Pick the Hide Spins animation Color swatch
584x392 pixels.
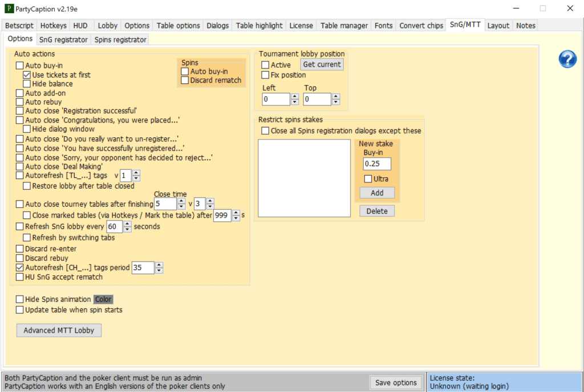pyautogui.click(x=103, y=299)
